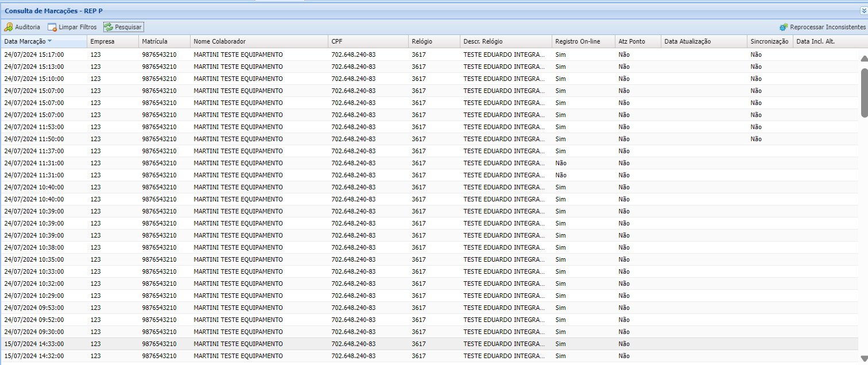Select the Empresa column header

113,41
